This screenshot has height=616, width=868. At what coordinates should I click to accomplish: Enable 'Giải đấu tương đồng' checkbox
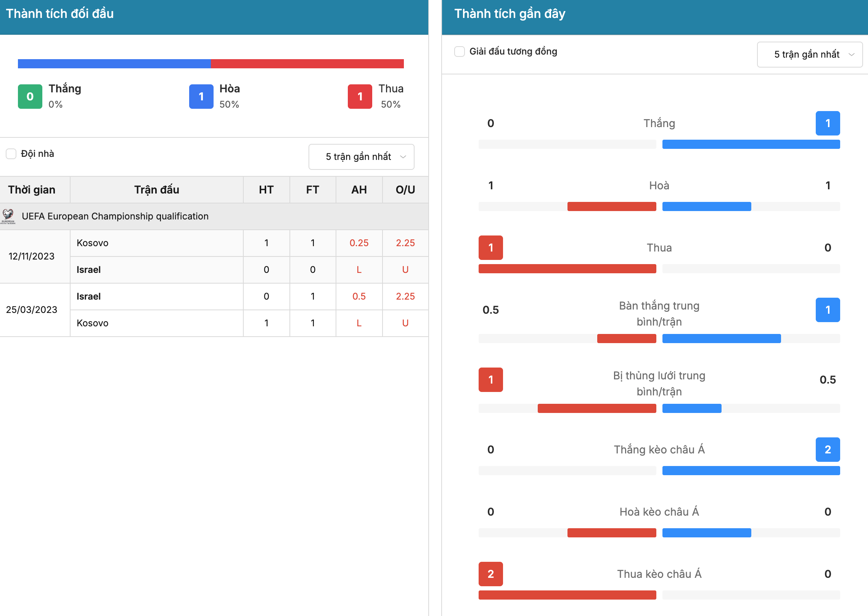[x=460, y=52]
